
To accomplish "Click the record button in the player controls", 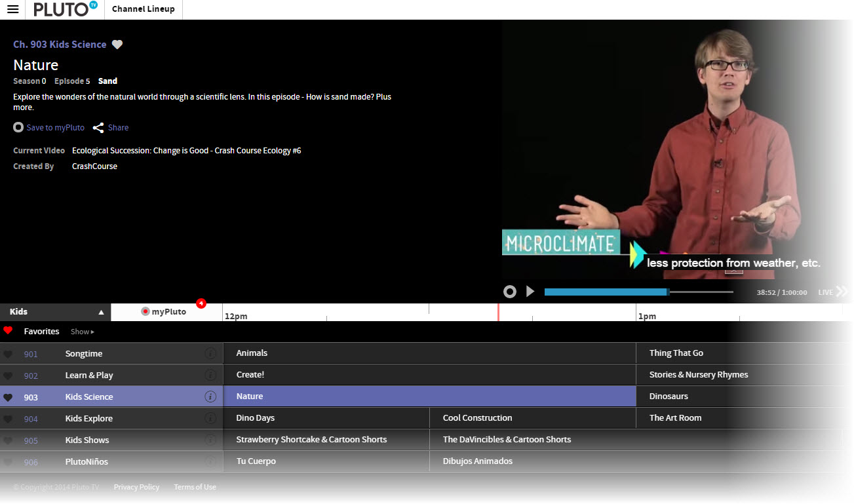I will point(510,292).
